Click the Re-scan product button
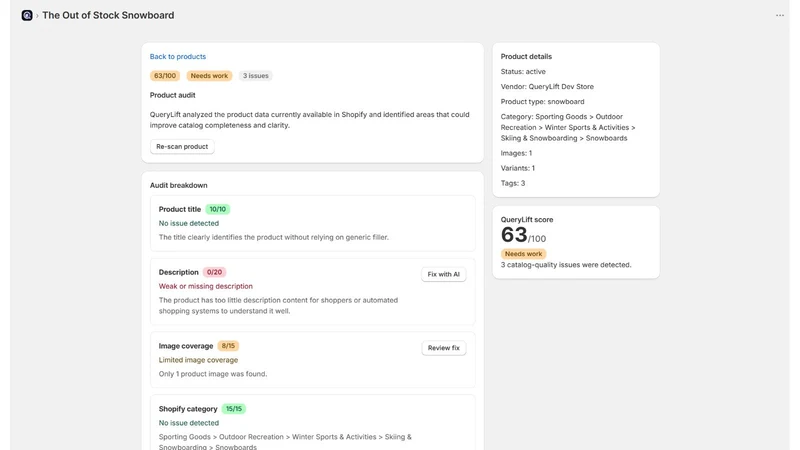The width and height of the screenshot is (800, 450). click(182, 146)
